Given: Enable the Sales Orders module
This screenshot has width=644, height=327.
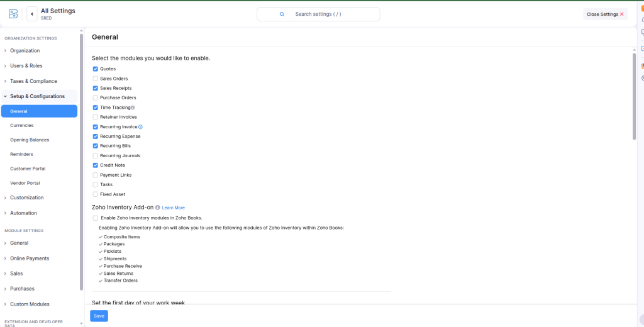Looking at the screenshot, I should point(96,79).
